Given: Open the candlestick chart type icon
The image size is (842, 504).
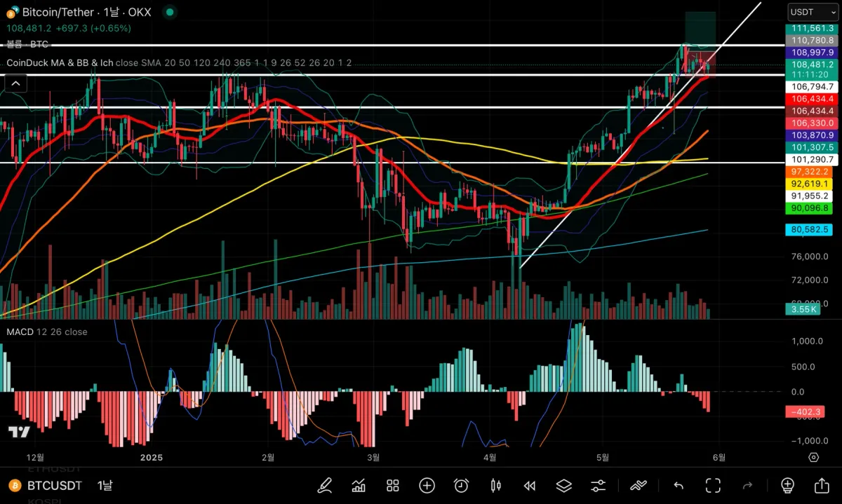Looking at the screenshot, I should coord(496,485).
